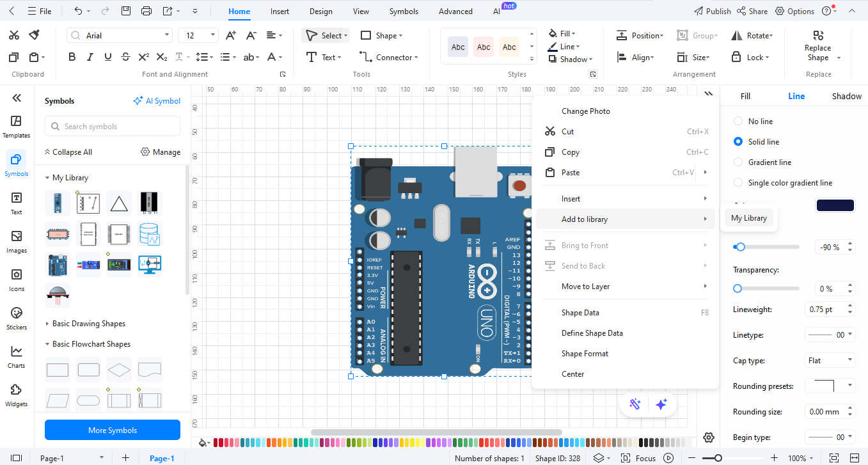868x465 pixels.
Task: Select the No line radio option
Action: [738, 121]
